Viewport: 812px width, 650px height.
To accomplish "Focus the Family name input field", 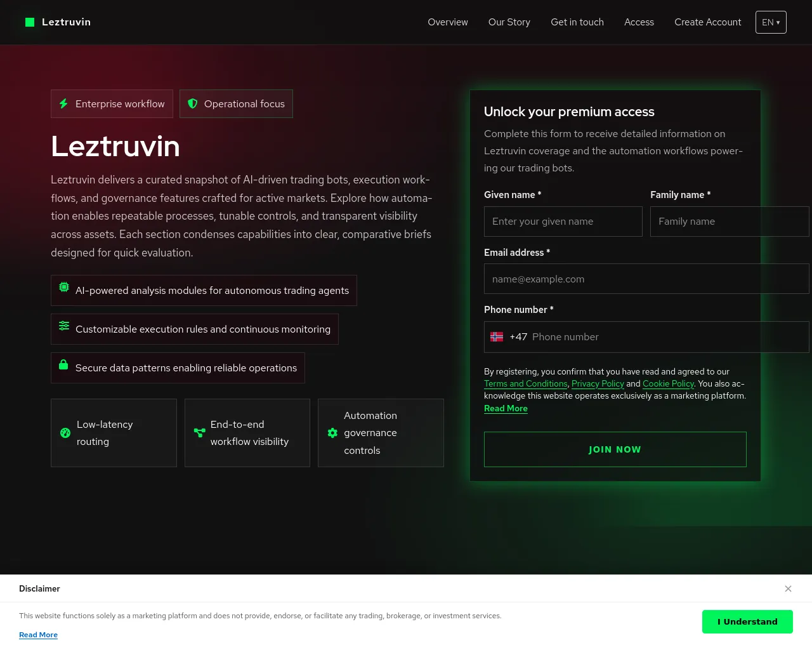I will pos(730,222).
